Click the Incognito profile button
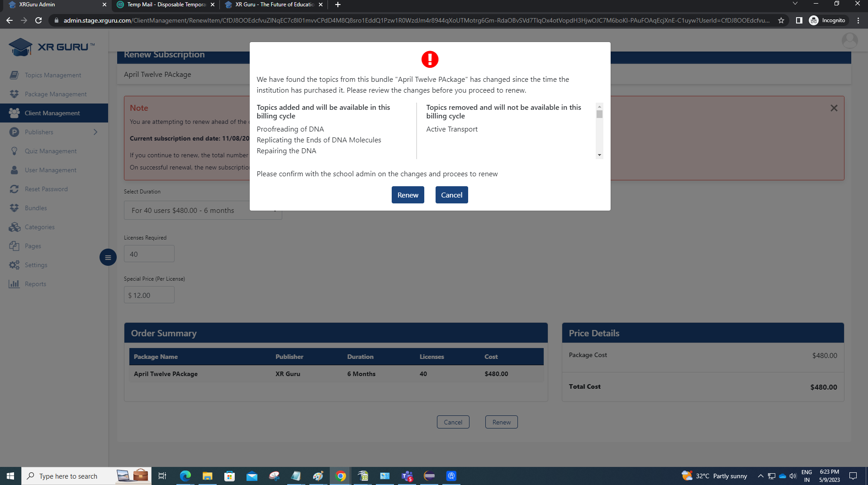The height and width of the screenshot is (485, 868). (x=827, y=20)
